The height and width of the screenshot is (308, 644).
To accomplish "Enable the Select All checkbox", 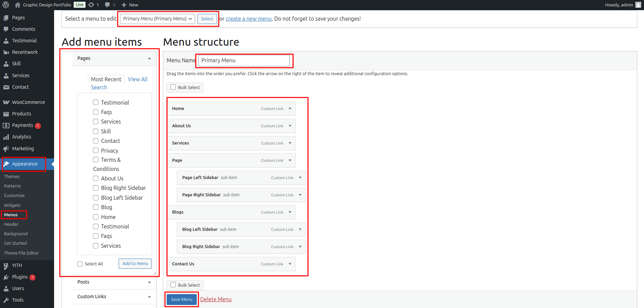I will (80, 264).
